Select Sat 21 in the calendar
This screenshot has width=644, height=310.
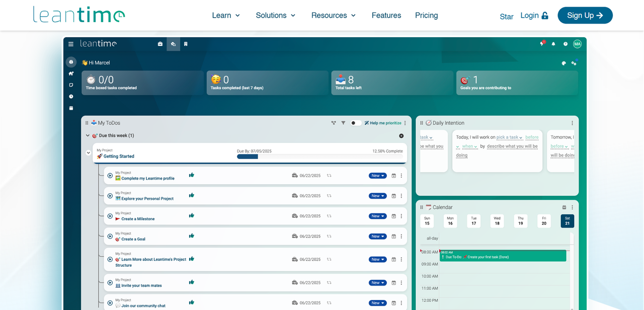pos(568,221)
